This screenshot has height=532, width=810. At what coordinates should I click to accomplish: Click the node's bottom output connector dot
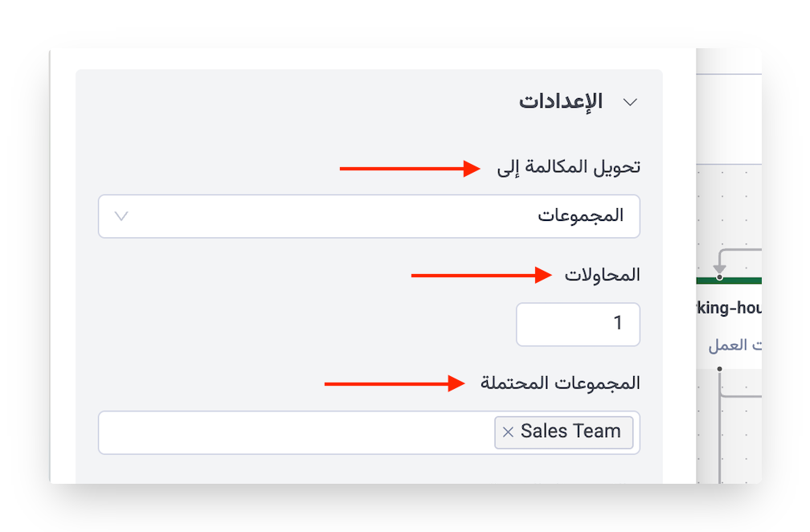[719, 369]
